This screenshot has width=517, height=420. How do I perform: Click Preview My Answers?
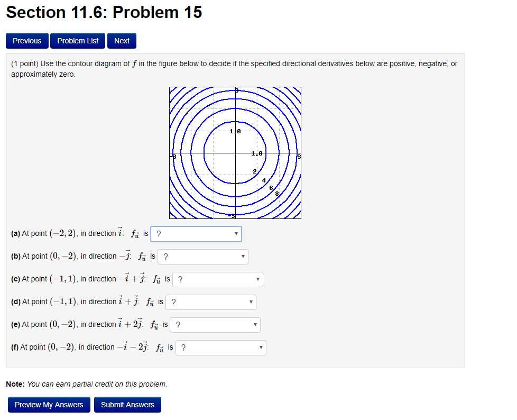coord(49,405)
